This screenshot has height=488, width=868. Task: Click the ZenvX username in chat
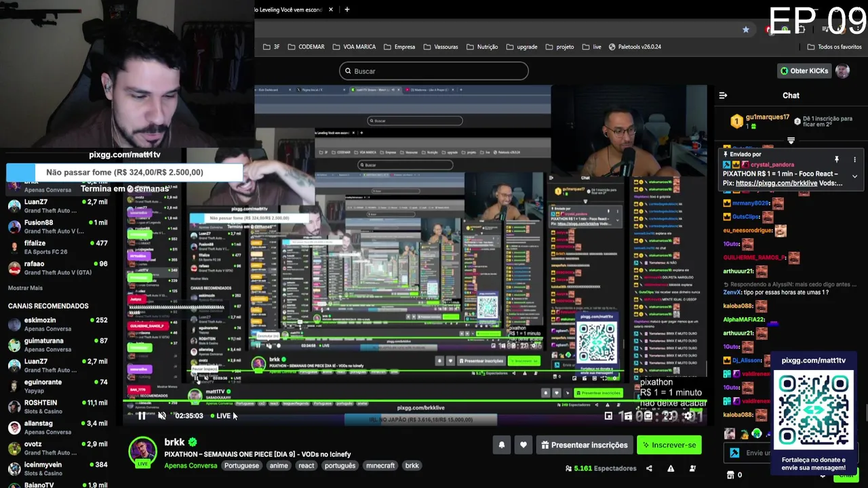point(732,292)
